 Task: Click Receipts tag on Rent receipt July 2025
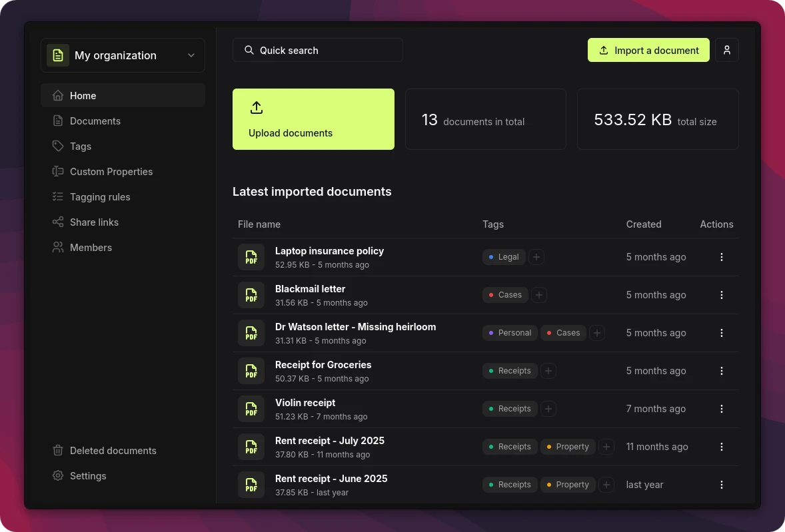coord(510,447)
